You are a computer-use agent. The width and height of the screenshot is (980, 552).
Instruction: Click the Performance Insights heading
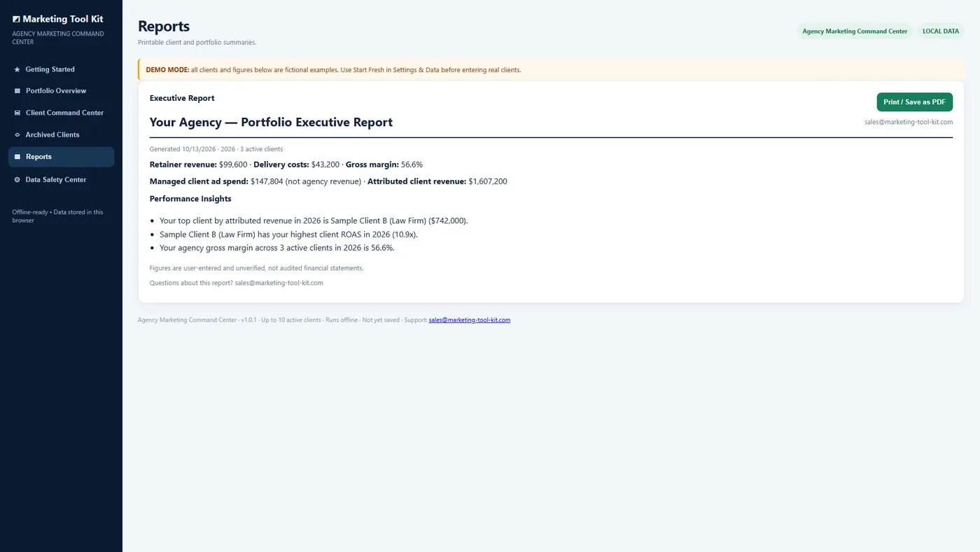tap(190, 199)
